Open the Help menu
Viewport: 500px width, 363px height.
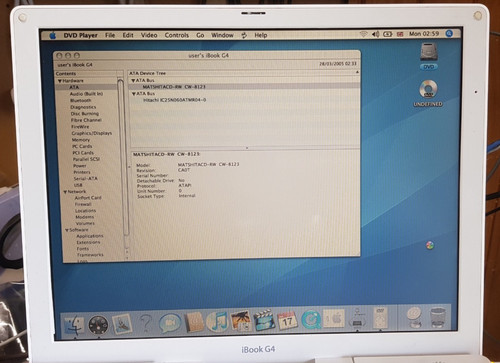261,35
